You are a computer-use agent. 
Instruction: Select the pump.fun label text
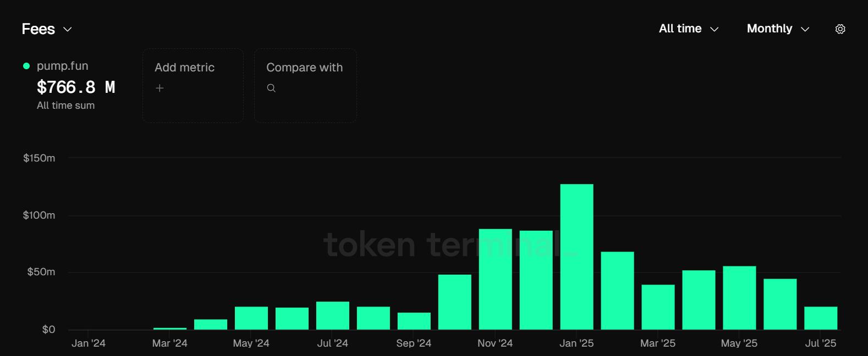coord(62,65)
